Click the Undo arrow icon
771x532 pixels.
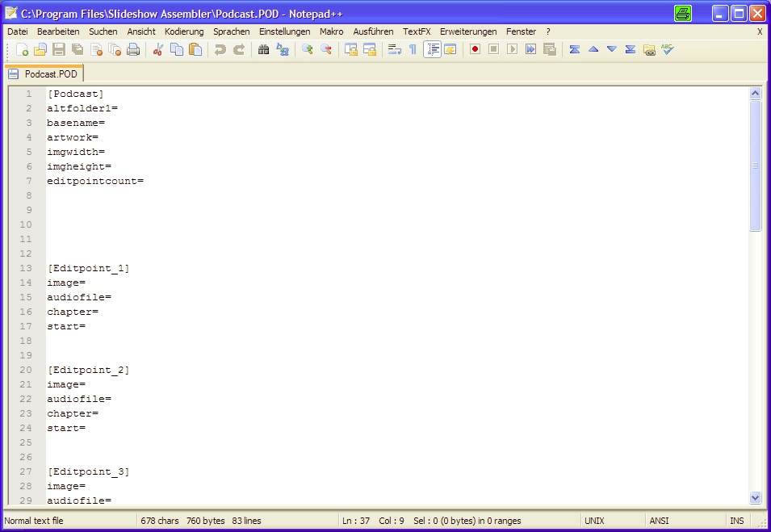220,50
